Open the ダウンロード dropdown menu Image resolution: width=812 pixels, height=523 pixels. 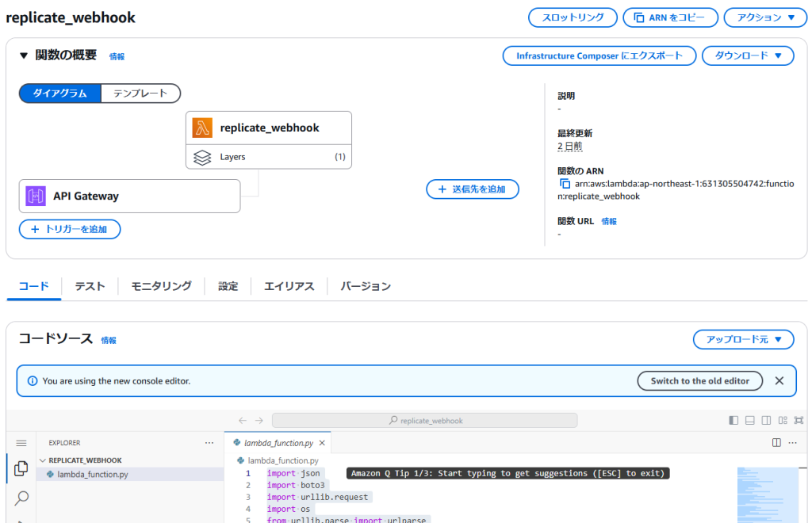[x=747, y=55]
